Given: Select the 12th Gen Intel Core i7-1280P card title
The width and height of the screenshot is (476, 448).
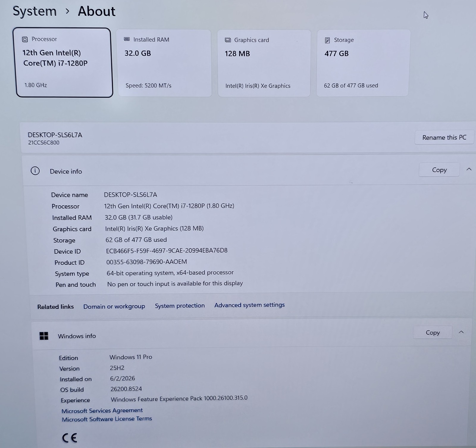Looking at the screenshot, I should coord(55,58).
